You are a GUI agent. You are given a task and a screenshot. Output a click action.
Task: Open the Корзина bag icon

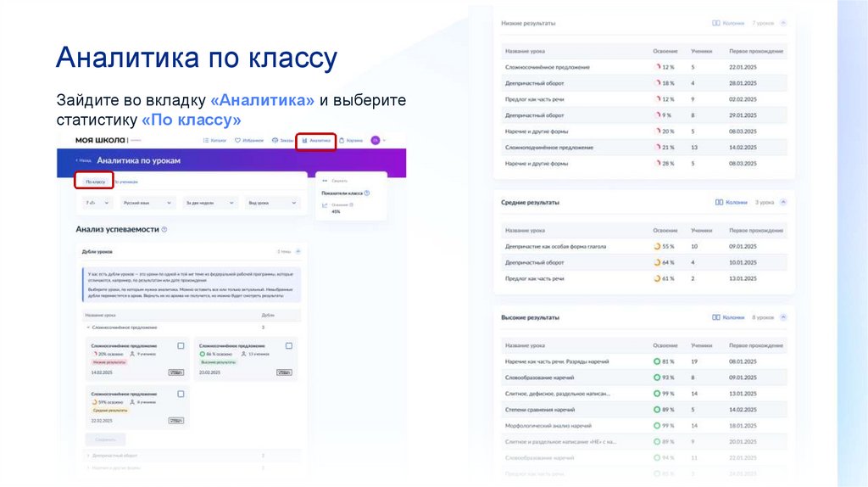(x=342, y=141)
